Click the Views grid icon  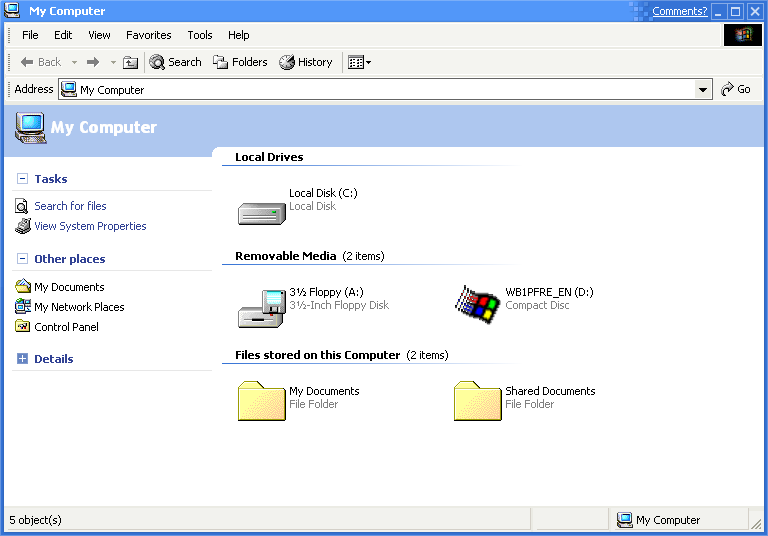point(356,62)
